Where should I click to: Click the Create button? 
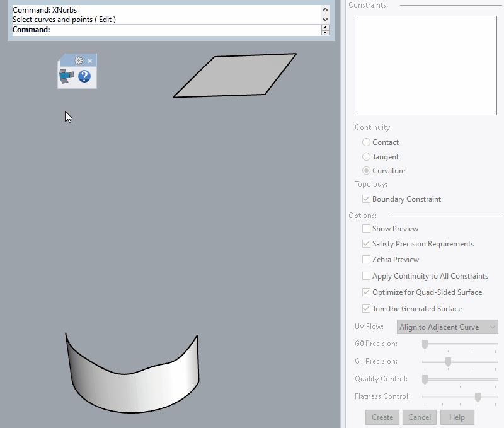[382, 417]
